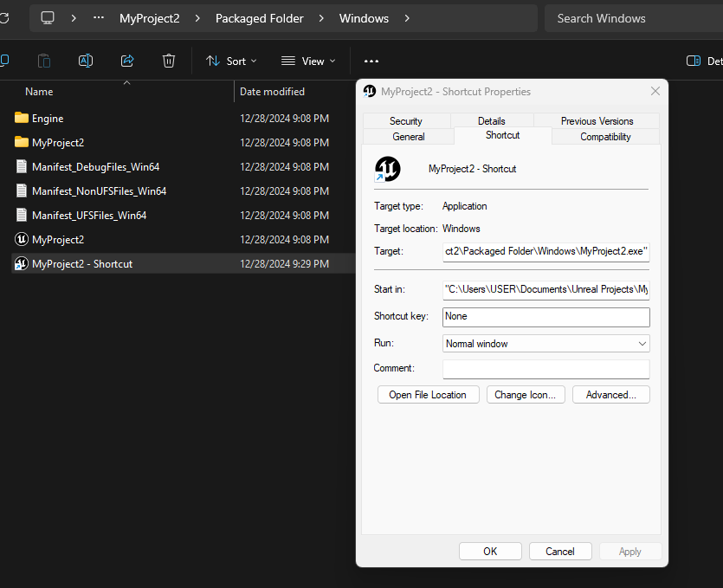
Task: Switch to the Security tab
Action: (405, 121)
